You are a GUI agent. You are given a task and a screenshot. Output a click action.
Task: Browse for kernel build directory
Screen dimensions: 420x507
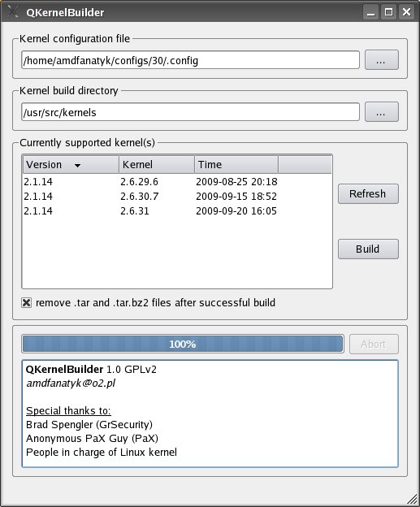pyautogui.click(x=382, y=112)
